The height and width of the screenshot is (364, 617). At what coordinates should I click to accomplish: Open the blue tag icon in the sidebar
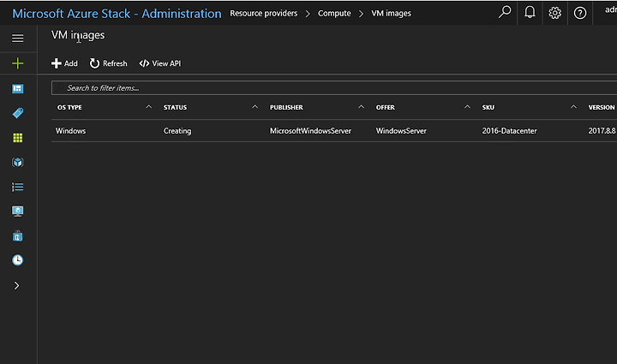coord(18,113)
